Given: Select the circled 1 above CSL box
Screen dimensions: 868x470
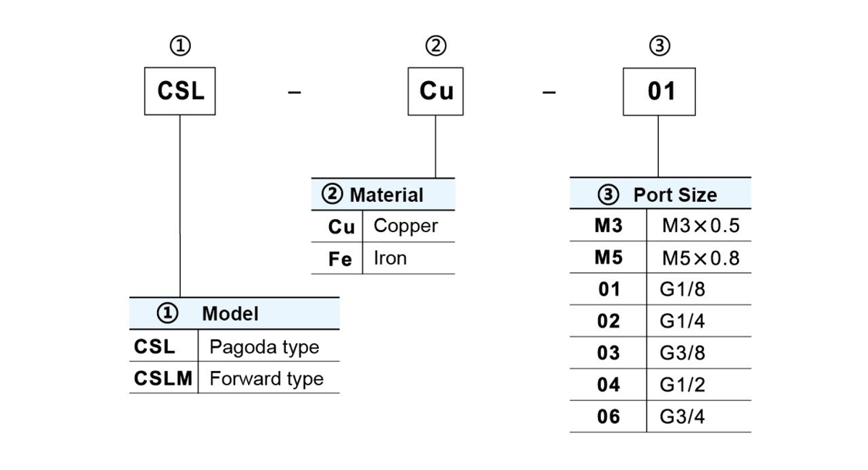Looking at the screenshot, I should point(180,46).
